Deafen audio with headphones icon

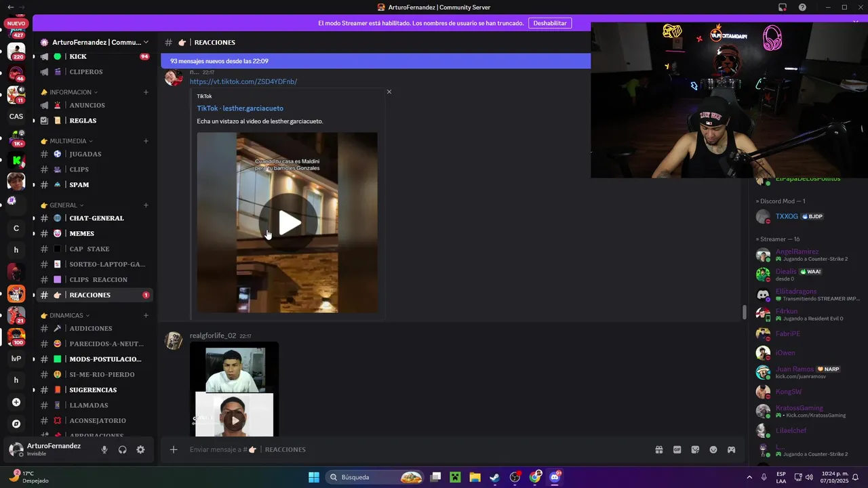coord(123,449)
